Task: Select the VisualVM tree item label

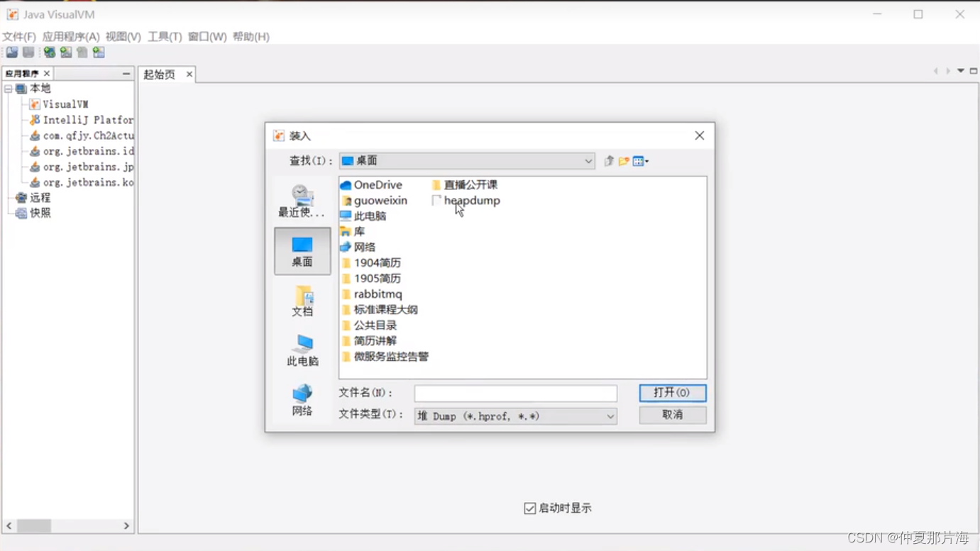Action: pos(65,104)
